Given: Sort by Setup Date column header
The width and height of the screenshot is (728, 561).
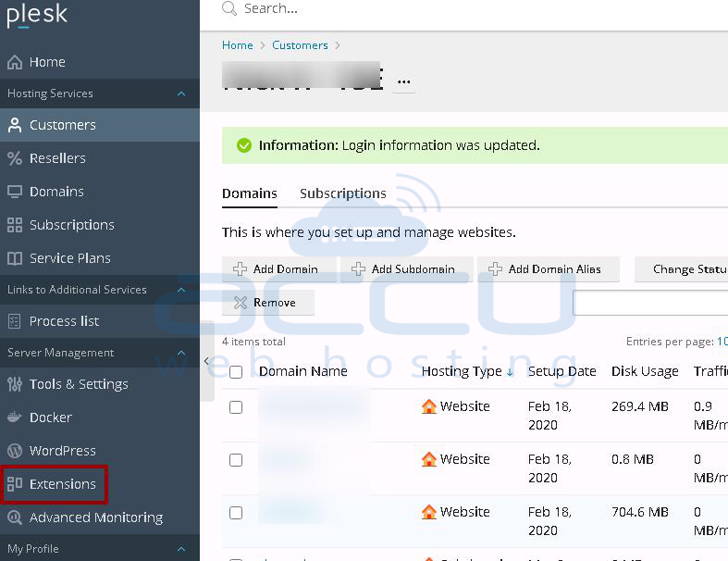Looking at the screenshot, I should pyautogui.click(x=561, y=371).
